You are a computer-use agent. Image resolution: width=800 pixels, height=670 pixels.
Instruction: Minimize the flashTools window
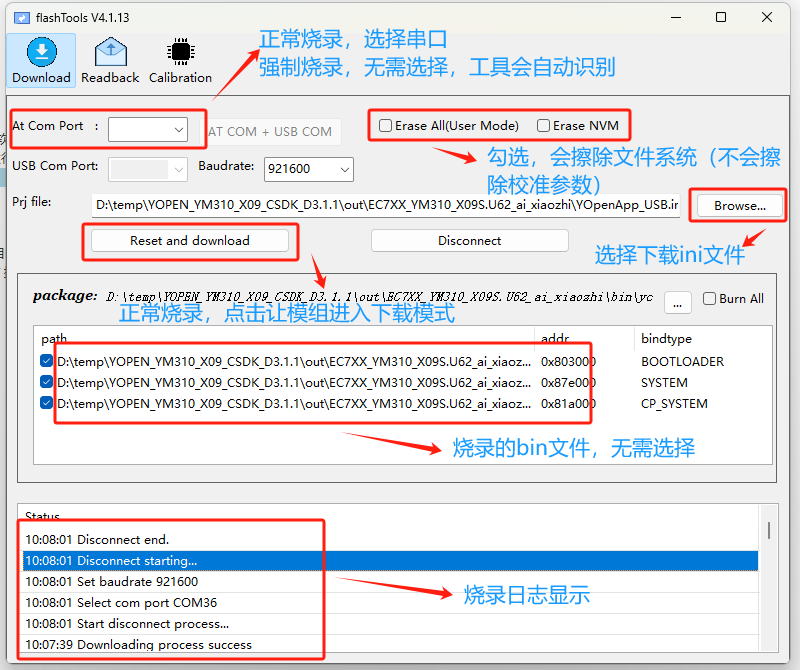(676, 17)
